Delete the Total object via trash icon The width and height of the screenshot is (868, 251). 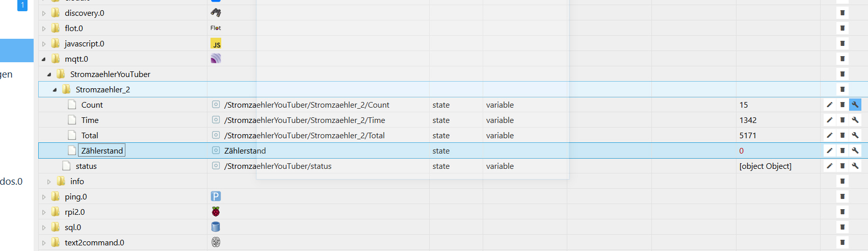click(x=843, y=135)
